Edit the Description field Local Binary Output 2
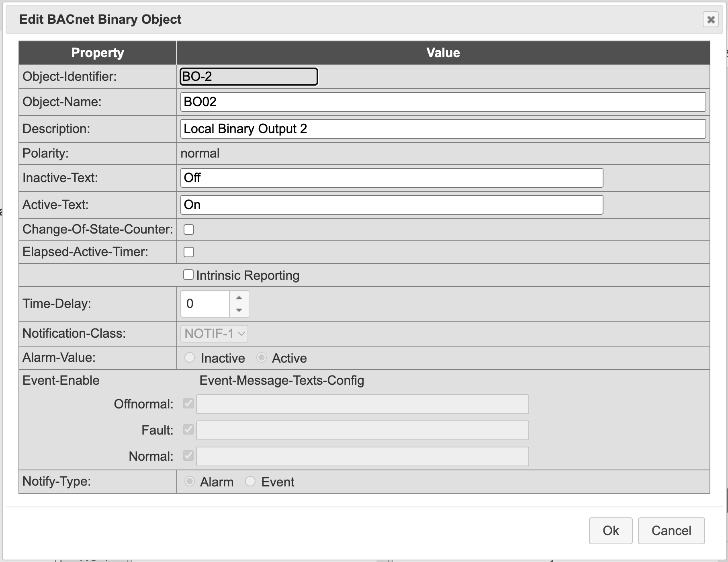This screenshot has height=562, width=728. (x=443, y=129)
